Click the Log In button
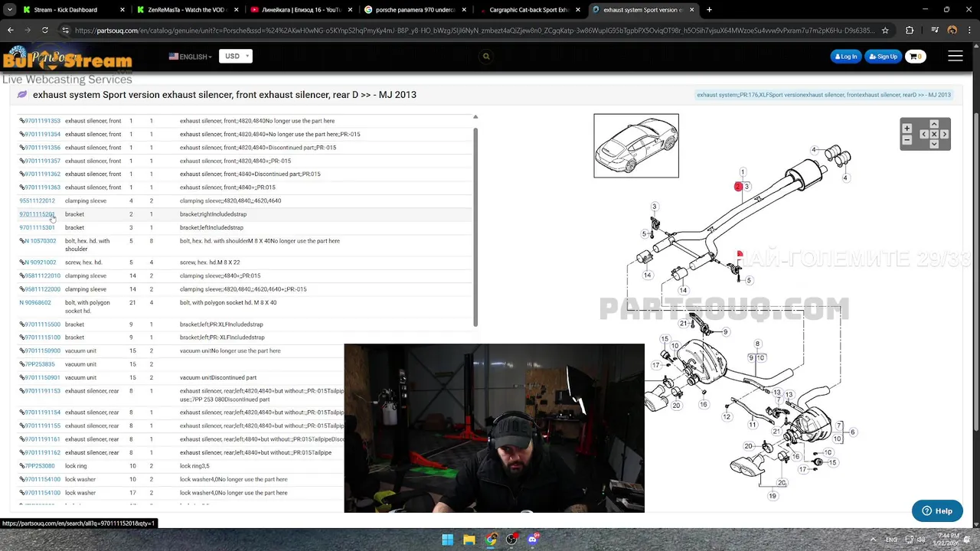 (x=846, y=56)
